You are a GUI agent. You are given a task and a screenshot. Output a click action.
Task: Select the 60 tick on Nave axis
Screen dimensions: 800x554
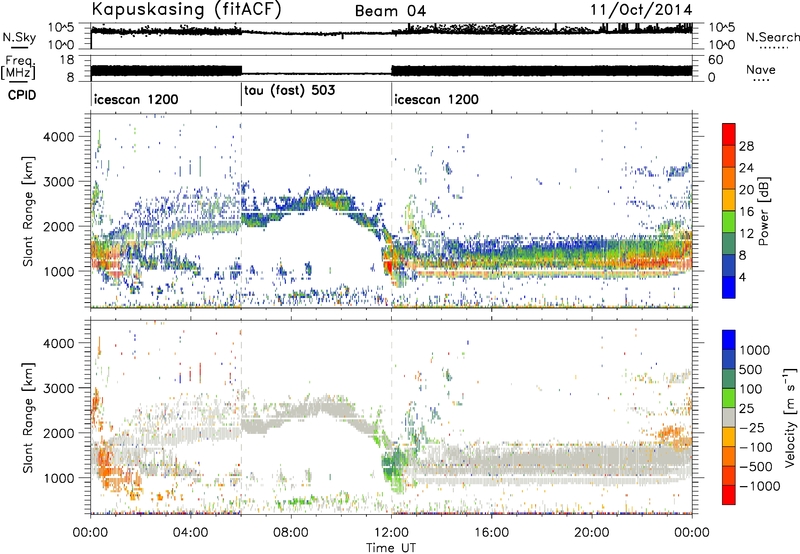(715, 60)
